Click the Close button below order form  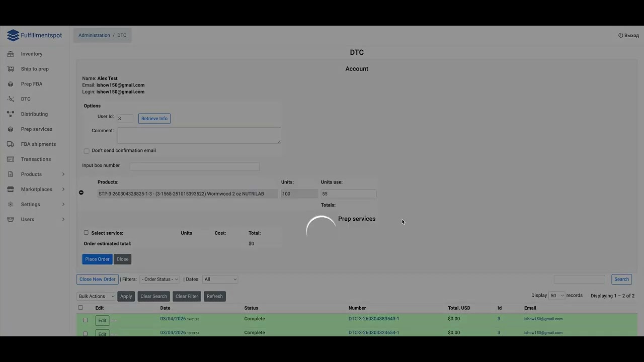coord(123,259)
